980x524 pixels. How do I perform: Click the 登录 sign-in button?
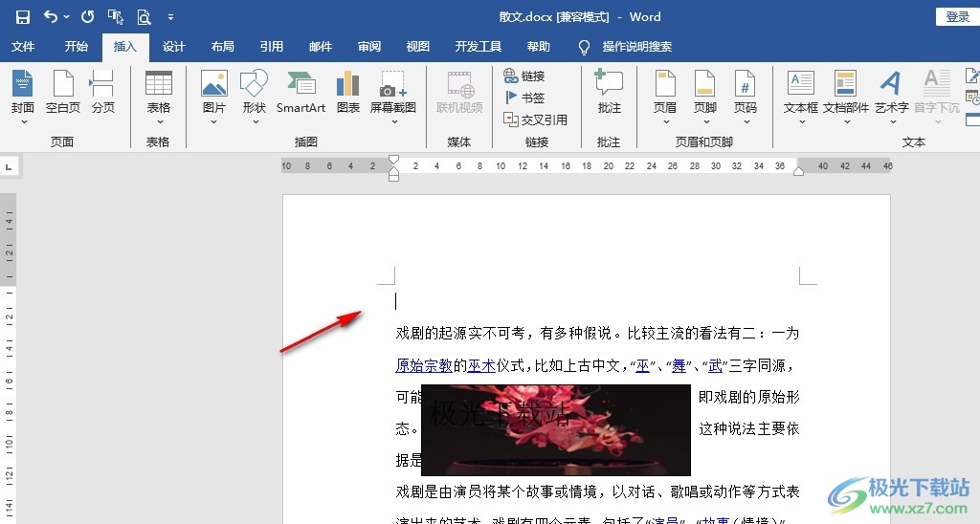point(957,17)
